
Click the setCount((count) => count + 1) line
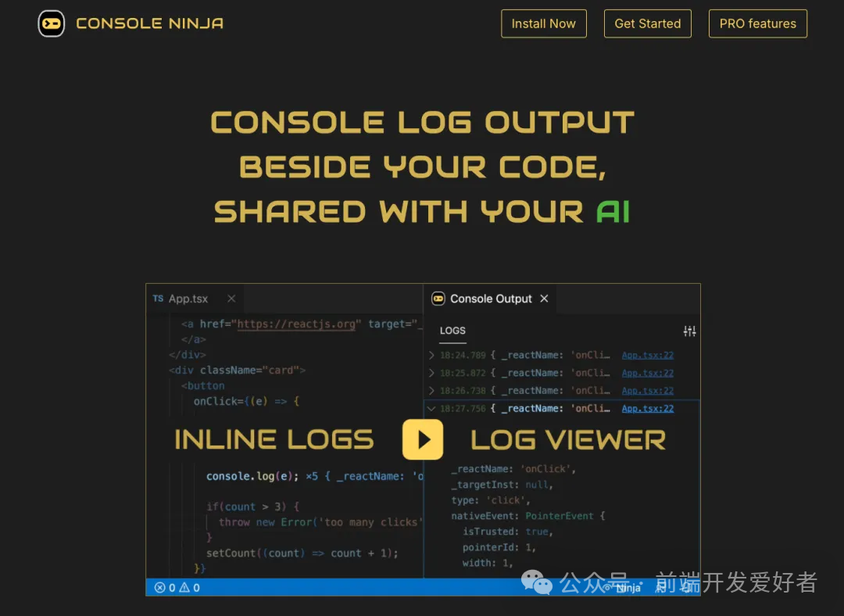(302, 553)
